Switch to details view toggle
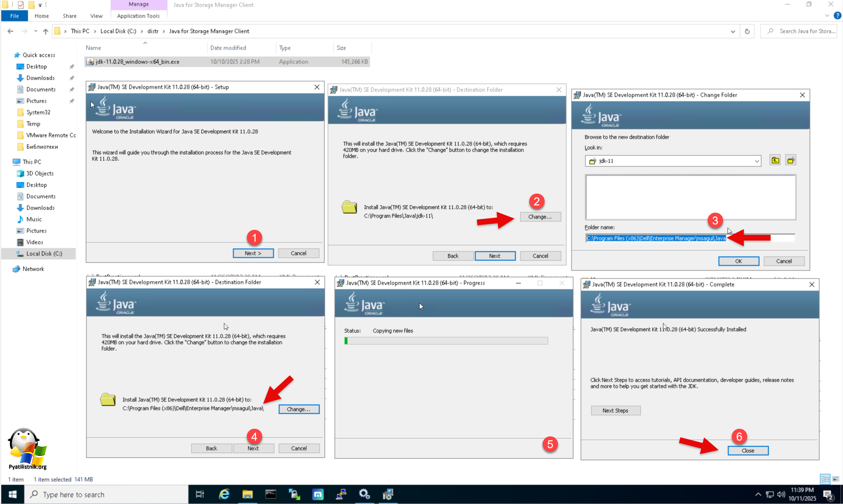The width and height of the screenshot is (843, 504). (x=825, y=479)
